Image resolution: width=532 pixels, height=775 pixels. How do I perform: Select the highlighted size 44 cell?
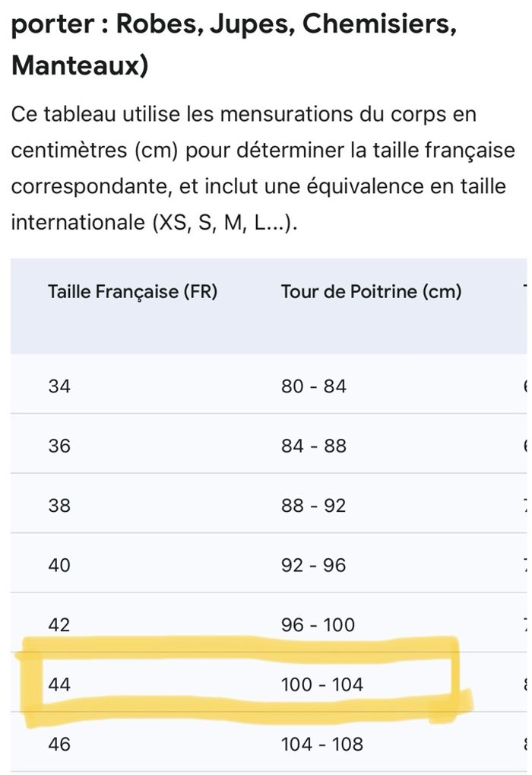pyautogui.click(x=59, y=684)
